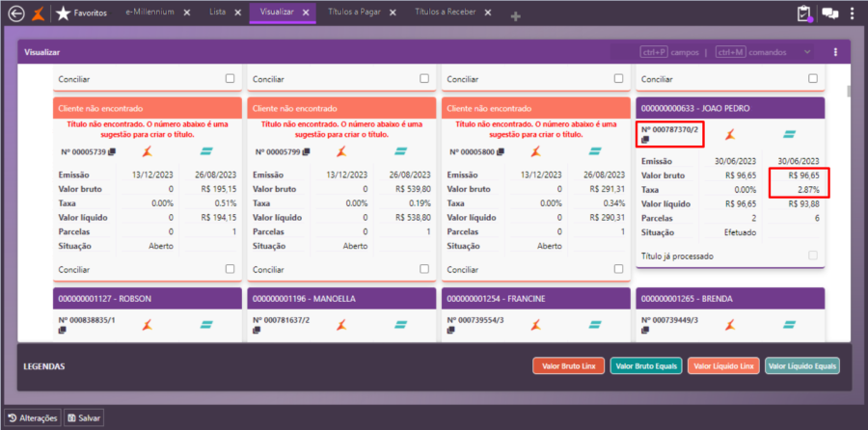868x430 pixels.
Task: Copy title number 000838835/1 icon
Action: click(x=62, y=331)
